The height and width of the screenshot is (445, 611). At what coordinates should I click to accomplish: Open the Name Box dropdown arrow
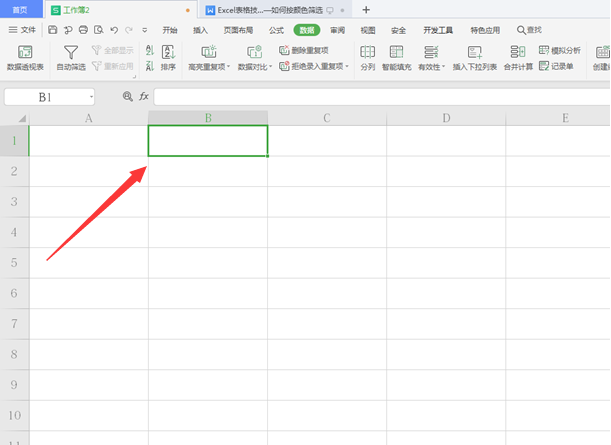91,97
